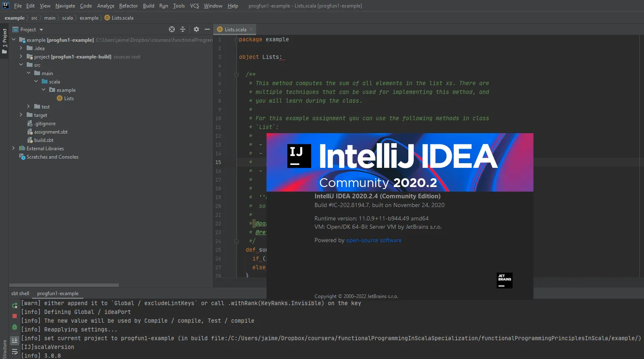
Task: Select the progfun1-example console tab
Action: coord(58,293)
